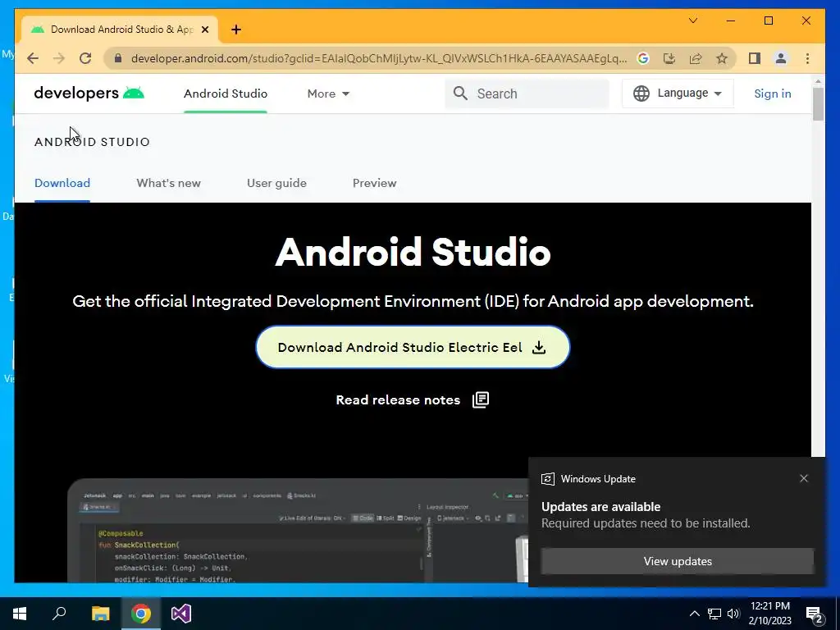Select the Android Studio nav tab

[226, 94]
